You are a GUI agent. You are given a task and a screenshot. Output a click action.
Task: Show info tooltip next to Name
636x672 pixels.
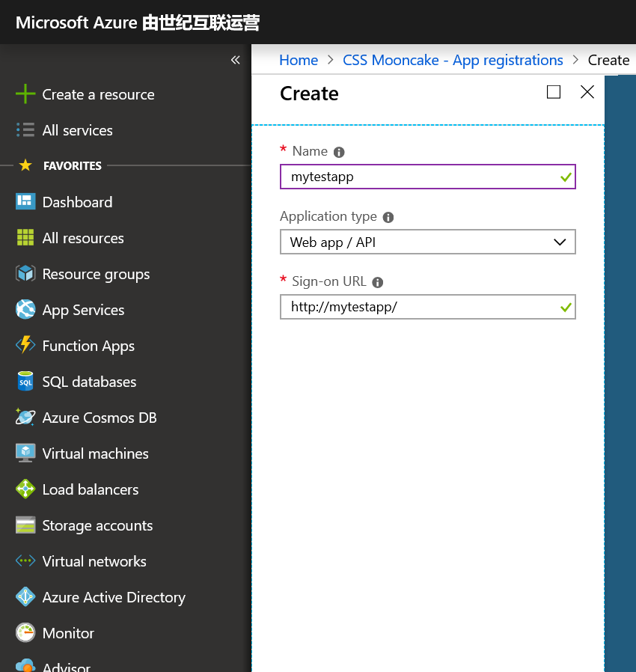click(x=339, y=152)
